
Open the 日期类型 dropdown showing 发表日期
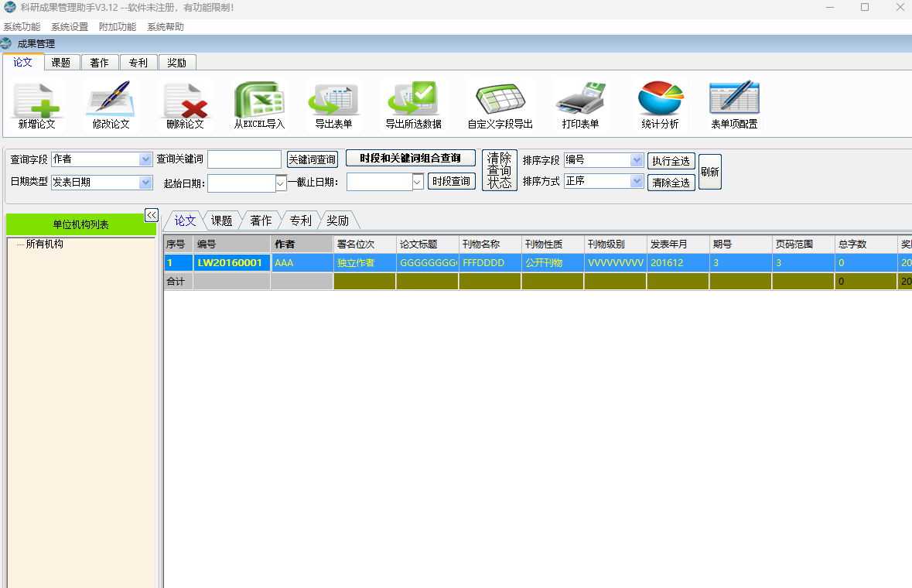pos(145,183)
